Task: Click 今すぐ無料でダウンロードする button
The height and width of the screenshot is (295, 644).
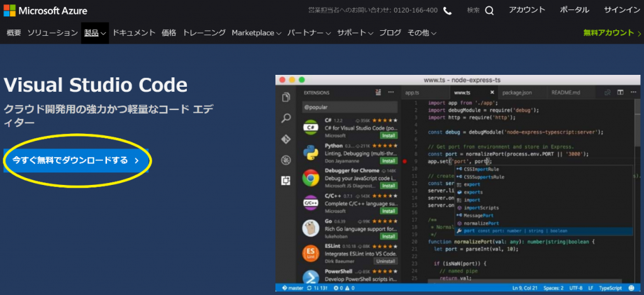Action: tap(76, 160)
